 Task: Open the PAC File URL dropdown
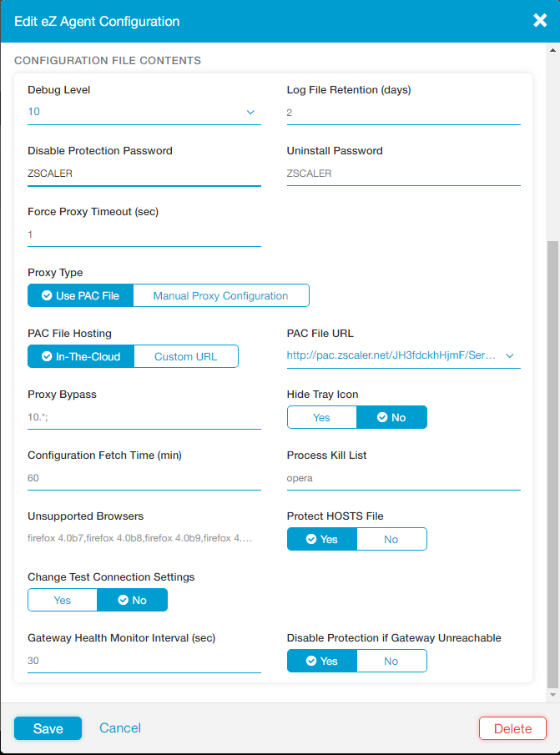[510, 356]
